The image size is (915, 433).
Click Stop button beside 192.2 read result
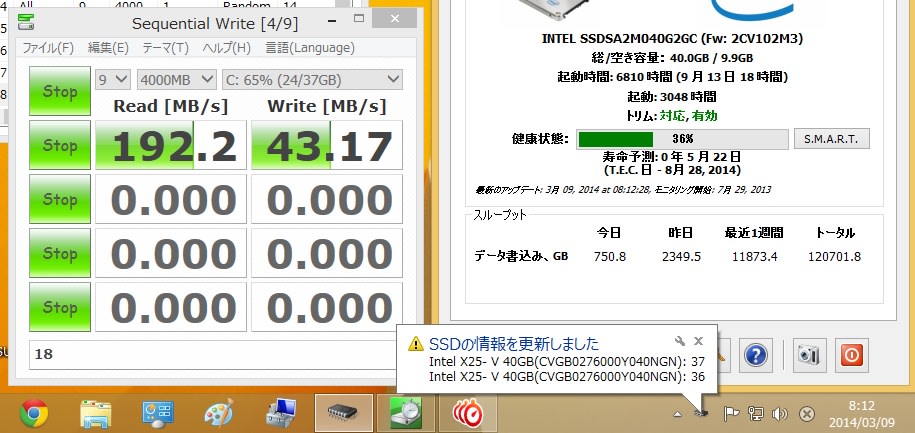(x=60, y=145)
